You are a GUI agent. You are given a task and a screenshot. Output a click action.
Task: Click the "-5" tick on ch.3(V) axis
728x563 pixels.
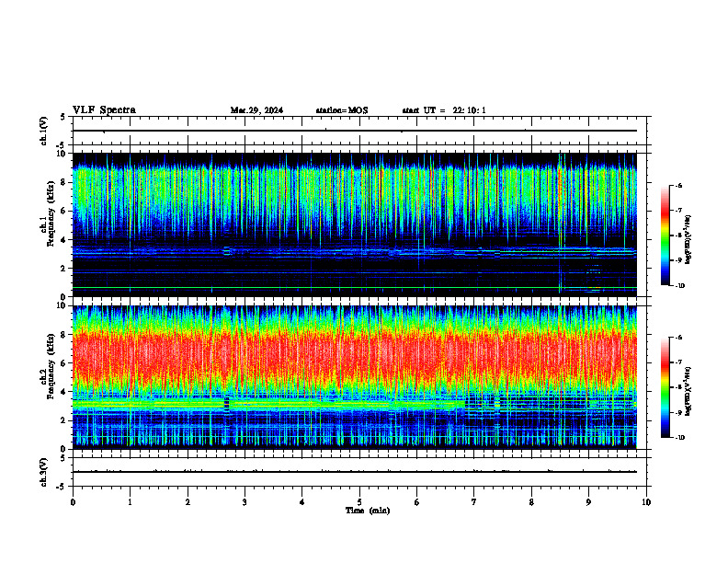pos(62,487)
